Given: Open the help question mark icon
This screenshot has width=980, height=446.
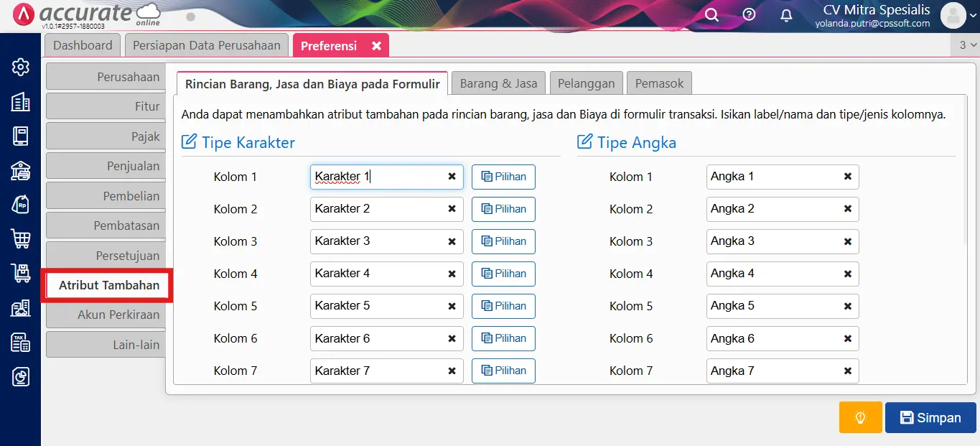Looking at the screenshot, I should [749, 15].
